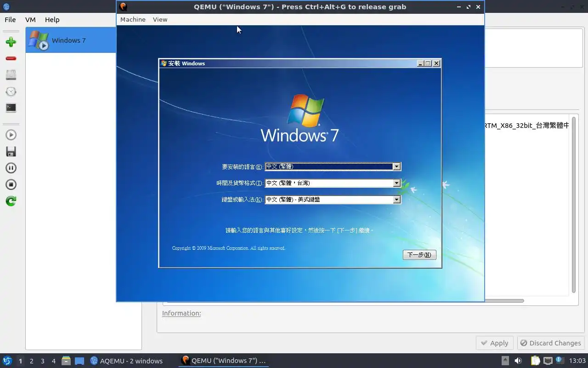Click the Save VM state floppy icon

(11, 151)
